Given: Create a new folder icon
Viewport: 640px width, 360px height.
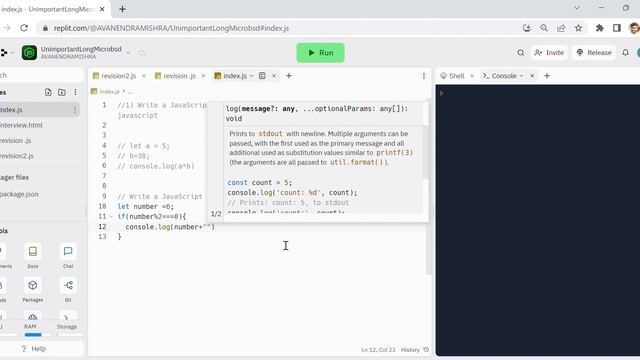Looking at the screenshot, I should pyautogui.click(x=62, y=92).
